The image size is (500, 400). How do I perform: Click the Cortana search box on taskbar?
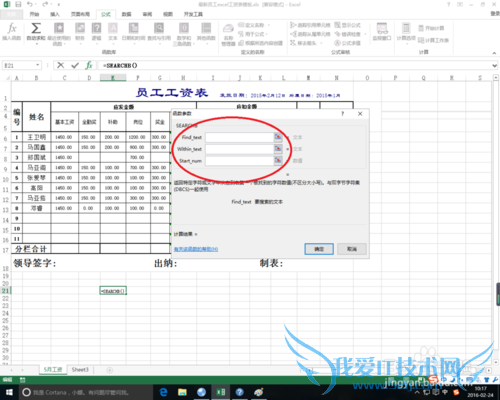tap(85, 392)
